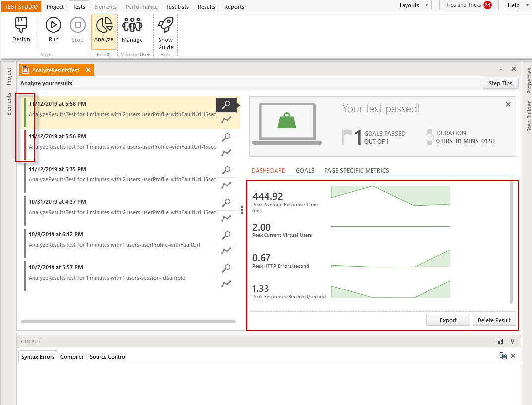
Task: Open Manage users icon
Action: (x=132, y=30)
